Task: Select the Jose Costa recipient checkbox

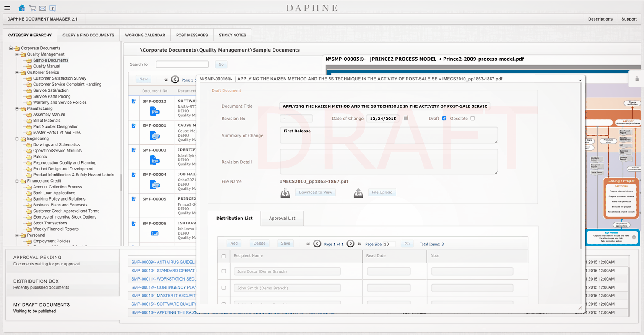Action: coord(223,271)
